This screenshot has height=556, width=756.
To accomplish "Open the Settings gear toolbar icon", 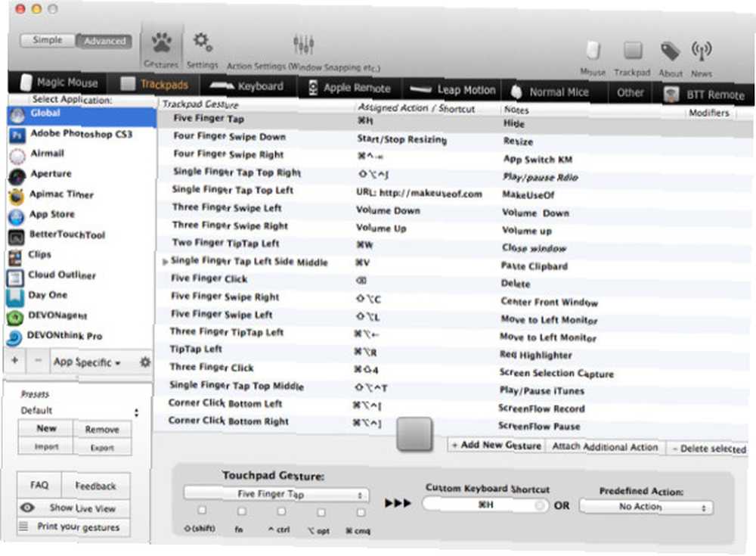I will click(x=203, y=42).
